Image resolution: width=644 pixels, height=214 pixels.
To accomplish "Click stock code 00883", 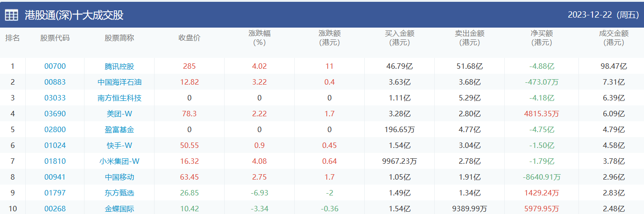I will pos(55,82).
